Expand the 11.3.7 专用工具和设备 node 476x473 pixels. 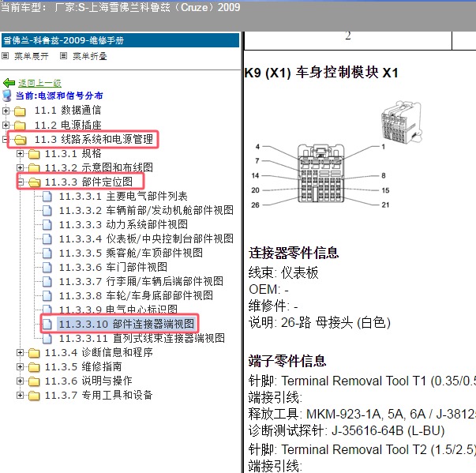click(20, 395)
